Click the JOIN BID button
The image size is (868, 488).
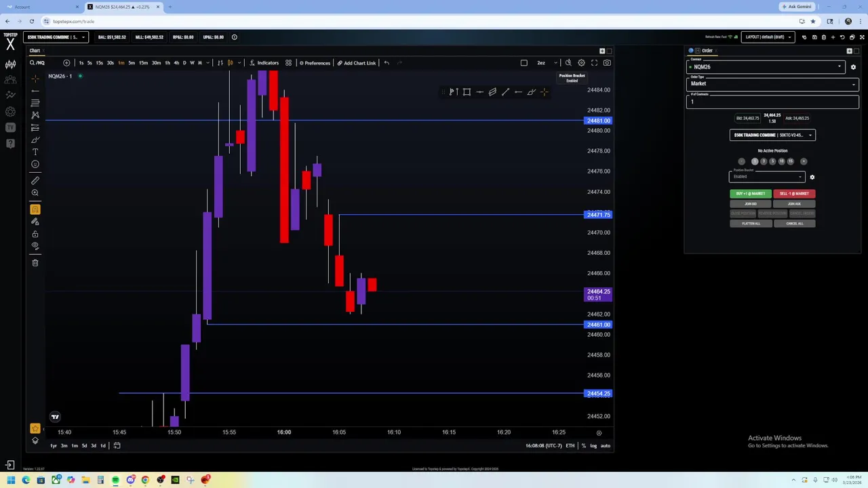(751, 204)
